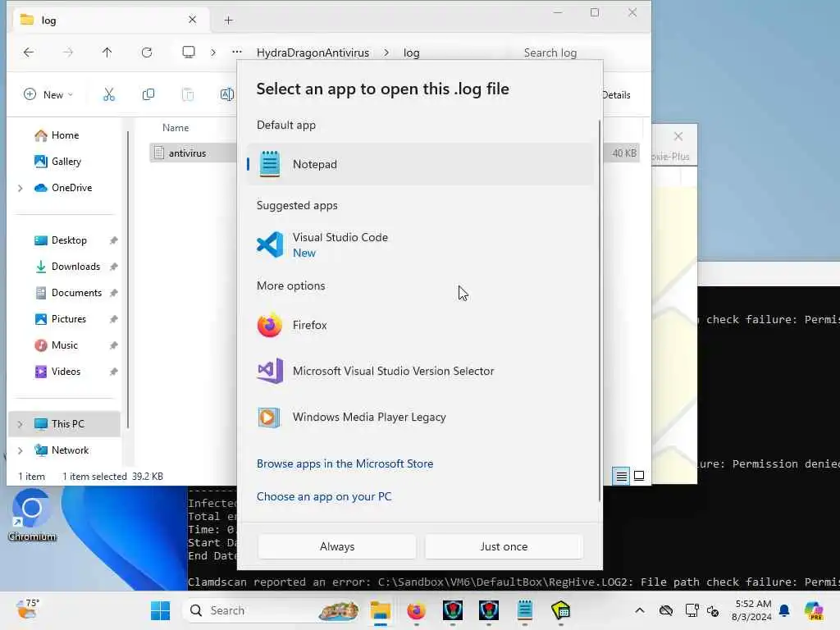Image resolution: width=840 pixels, height=630 pixels.
Task: Toggle the Details pane
Action: point(617,95)
